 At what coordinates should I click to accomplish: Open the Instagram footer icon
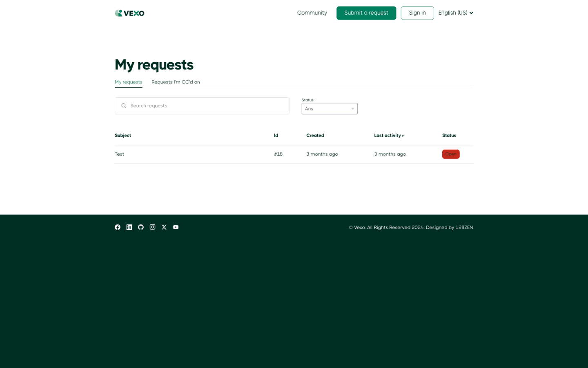coord(152,227)
